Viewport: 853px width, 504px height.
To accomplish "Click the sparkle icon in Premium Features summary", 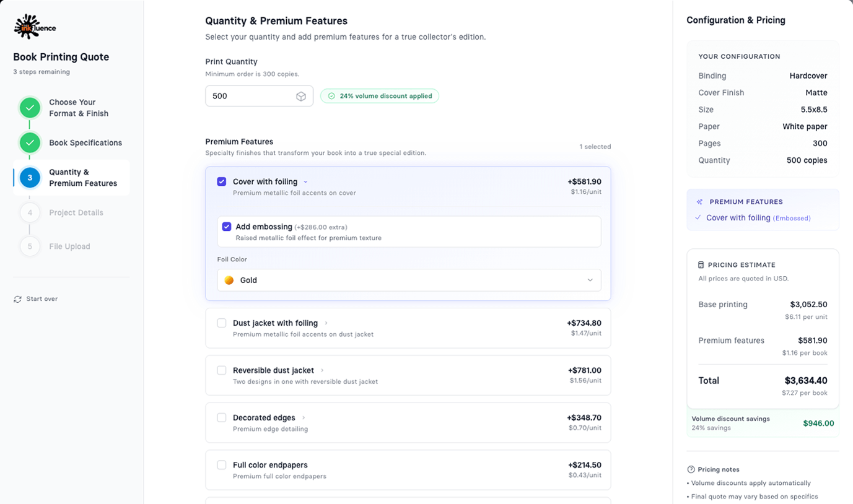I will click(699, 202).
